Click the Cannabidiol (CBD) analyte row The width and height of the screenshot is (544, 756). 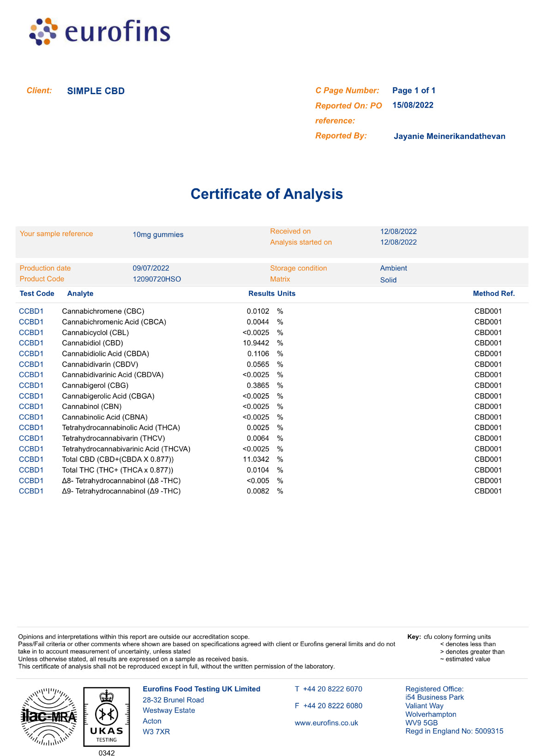click(92, 343)
